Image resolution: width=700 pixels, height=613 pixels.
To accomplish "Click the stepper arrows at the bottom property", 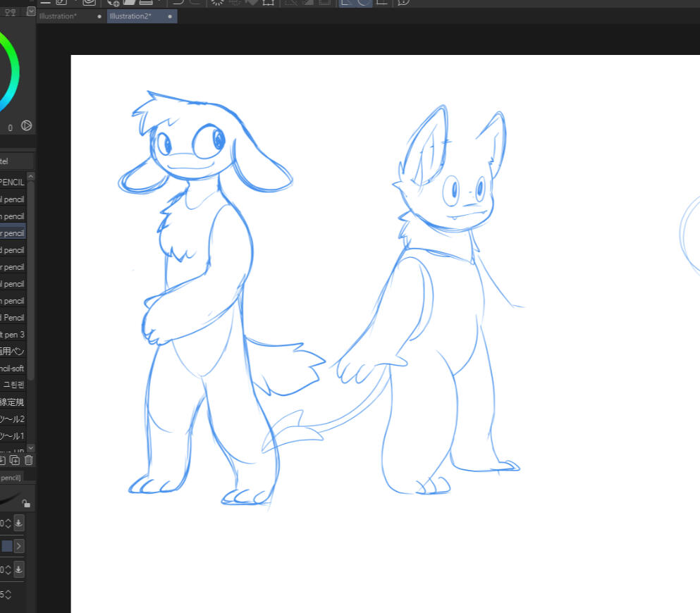I will [x=7, y=594].
